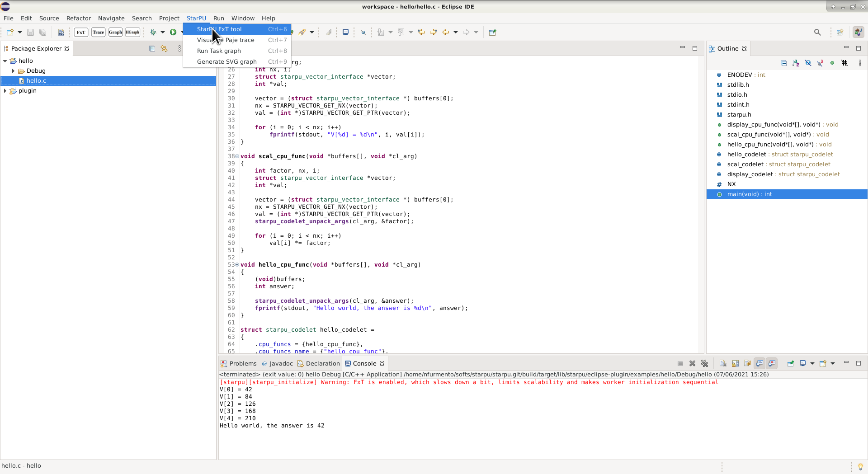Toggle Link with Editor in Package Explorer
Screen dimensions: 868x474
click(164, 48)
